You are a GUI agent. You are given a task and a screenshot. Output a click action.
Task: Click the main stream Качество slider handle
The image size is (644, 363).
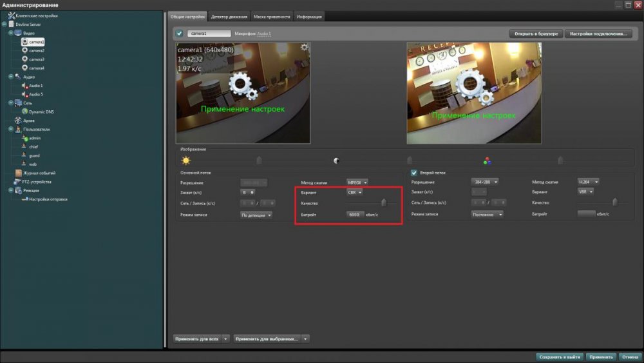tap(384, 202)
